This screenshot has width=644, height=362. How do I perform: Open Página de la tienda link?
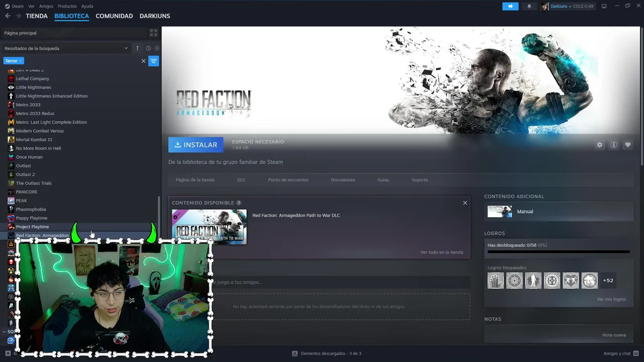pyautogui.click(x=195, y=180)
